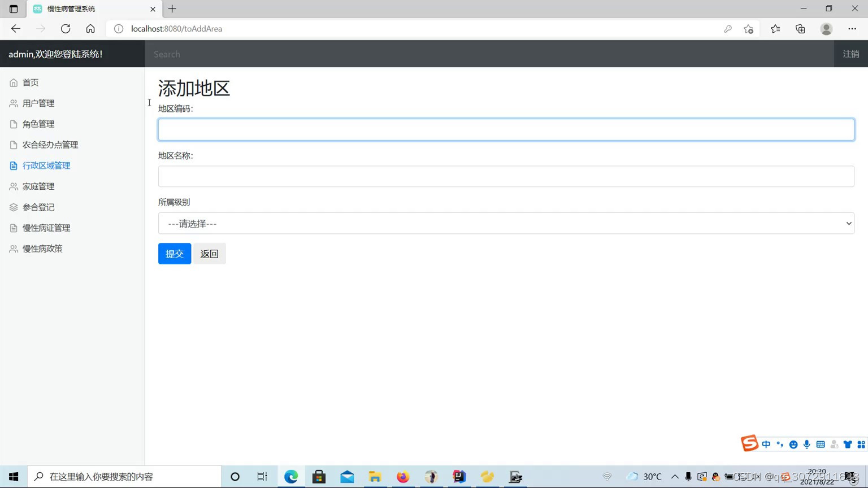
Task: Open Mail app from taskbar
Action: (x=347, y=477)
